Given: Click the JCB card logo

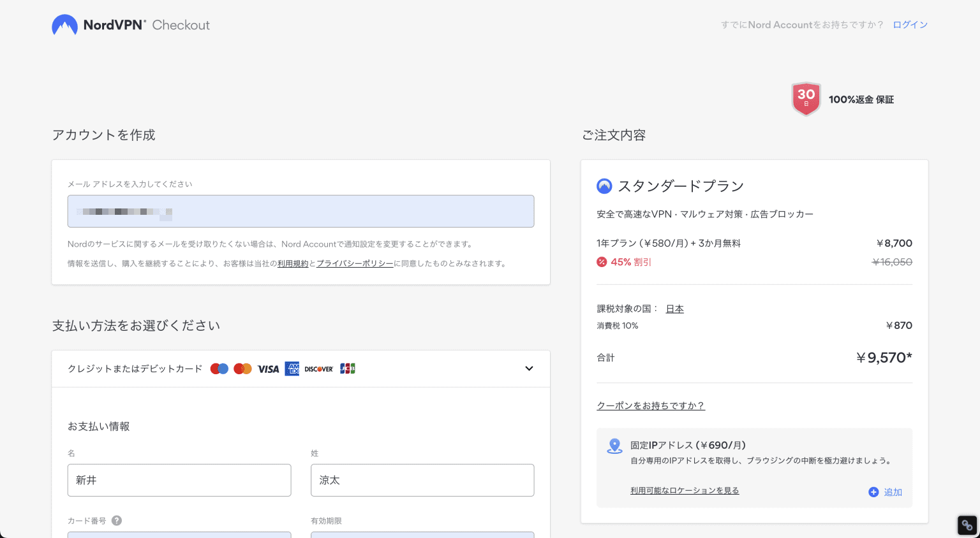Looking at the screenshot, I should click(x=348, y=368).
